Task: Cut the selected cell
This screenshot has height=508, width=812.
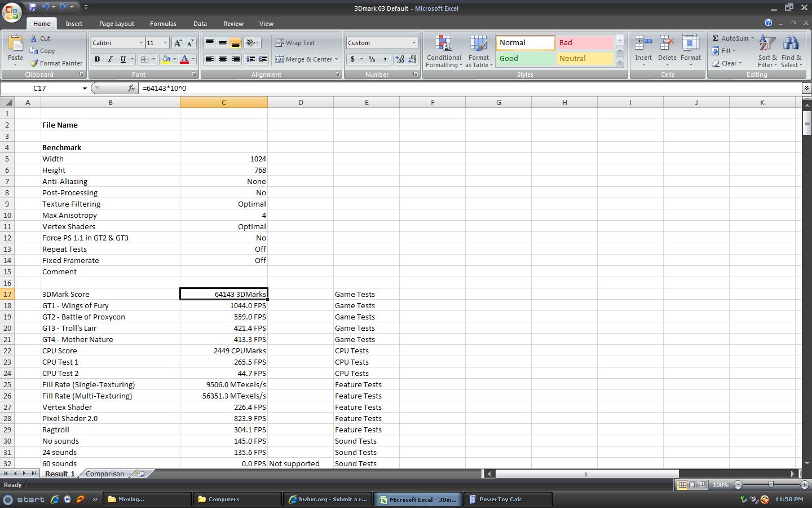Action: point(40,38)
